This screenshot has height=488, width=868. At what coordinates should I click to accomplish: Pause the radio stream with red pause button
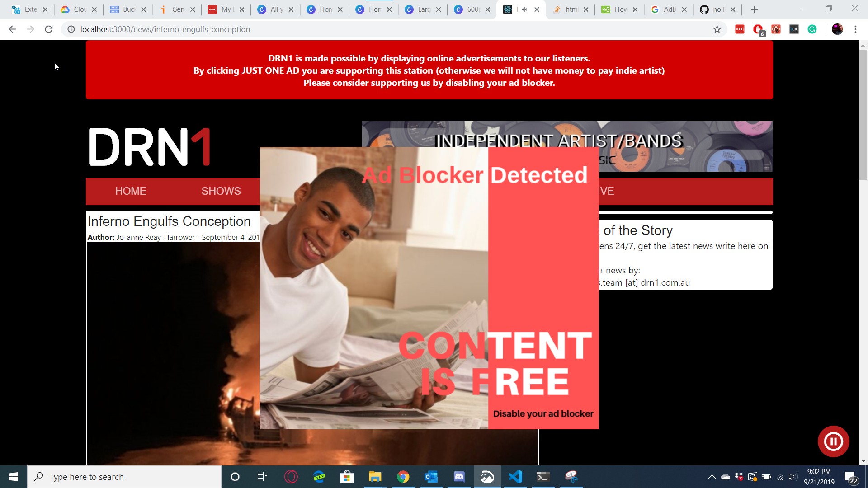coord(833,441)
